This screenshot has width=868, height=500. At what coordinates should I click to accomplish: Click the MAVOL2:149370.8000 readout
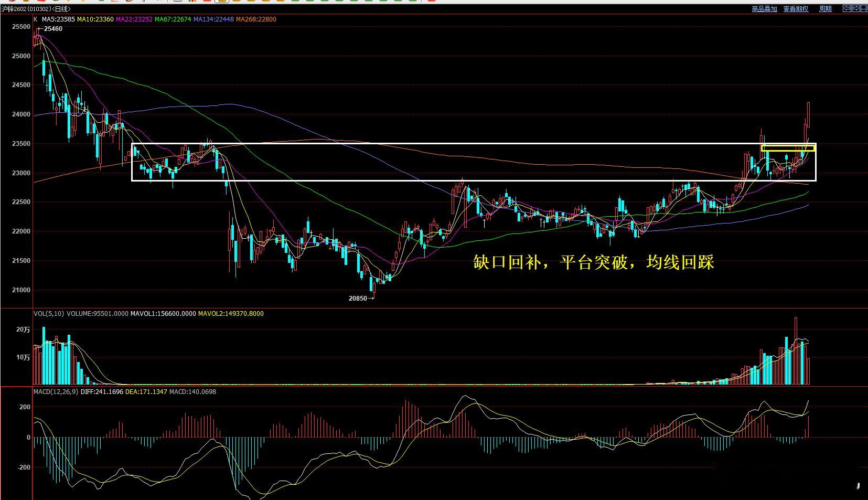230,314
